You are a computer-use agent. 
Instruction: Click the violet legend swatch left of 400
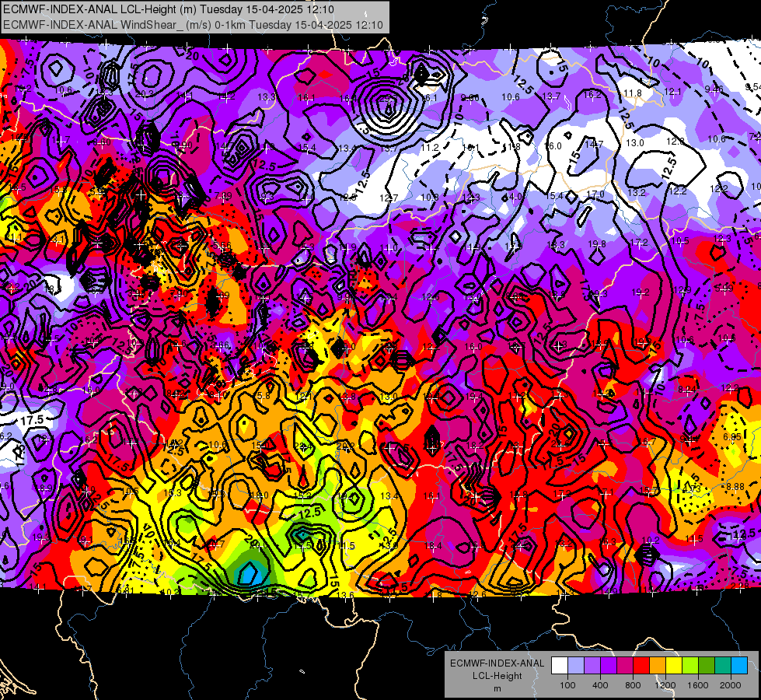point(592,666)
